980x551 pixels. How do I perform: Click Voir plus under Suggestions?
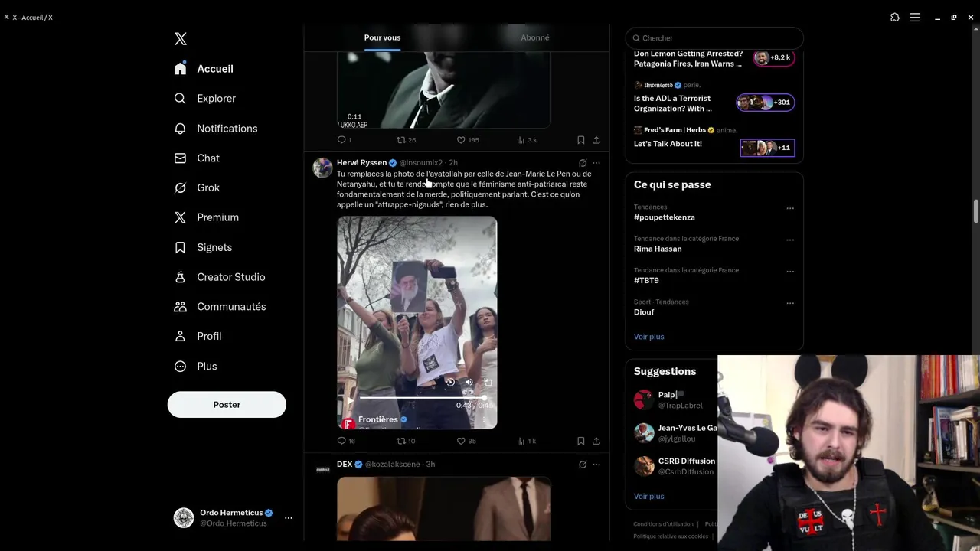(648, 497)
